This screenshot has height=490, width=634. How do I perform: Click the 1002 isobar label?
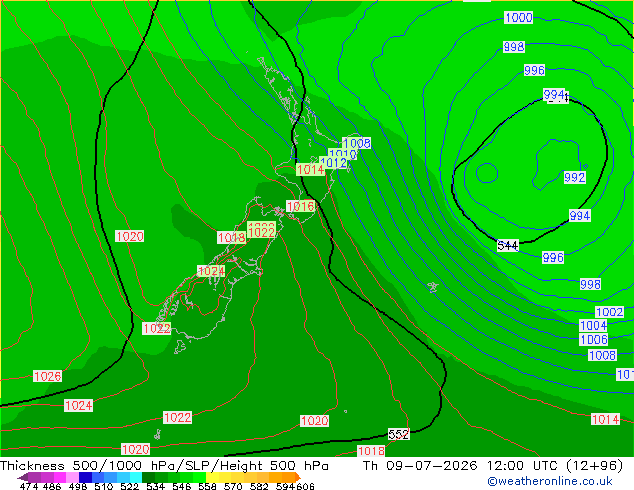tap(610, 312)
